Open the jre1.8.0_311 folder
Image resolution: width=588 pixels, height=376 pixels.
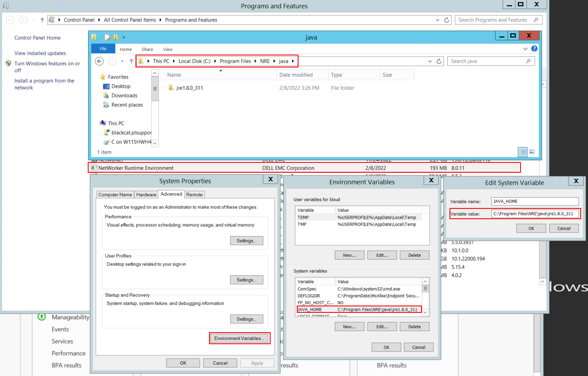[x=189, y=87]
